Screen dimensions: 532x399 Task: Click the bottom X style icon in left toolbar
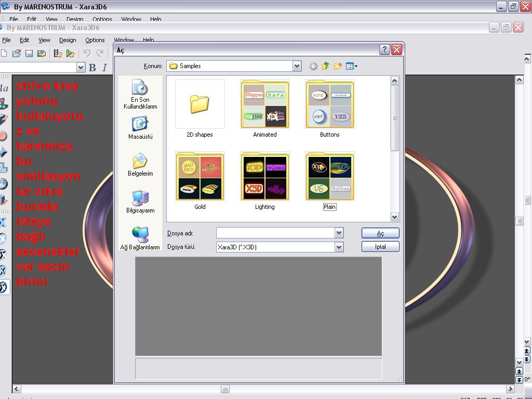(x=4, y=287)
